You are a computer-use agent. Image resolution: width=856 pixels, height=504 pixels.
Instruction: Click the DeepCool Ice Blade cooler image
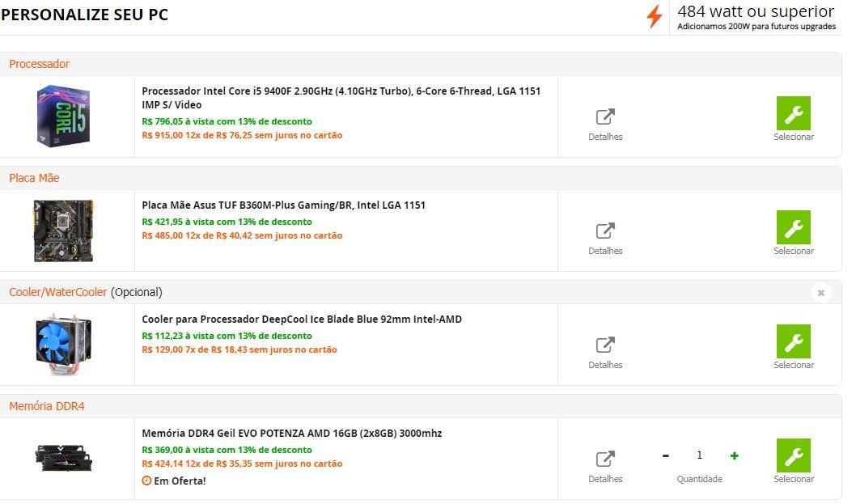(63, 344)
